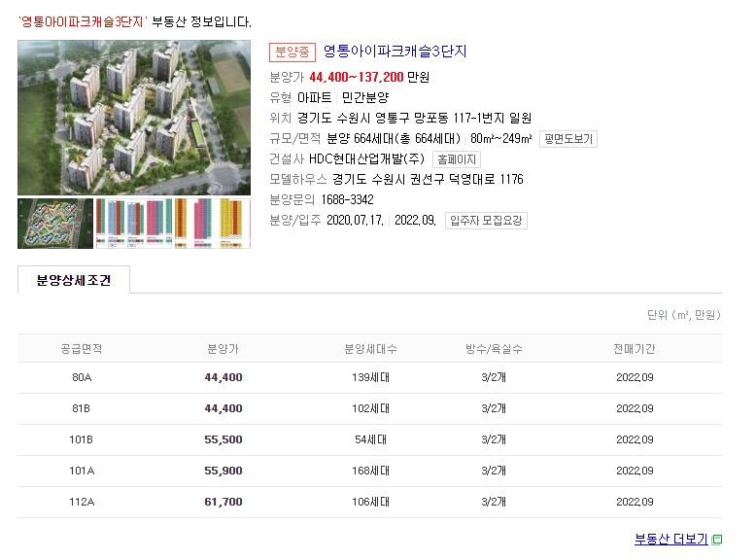
Task: Click the 101B supply area cell
Action: 81,439
